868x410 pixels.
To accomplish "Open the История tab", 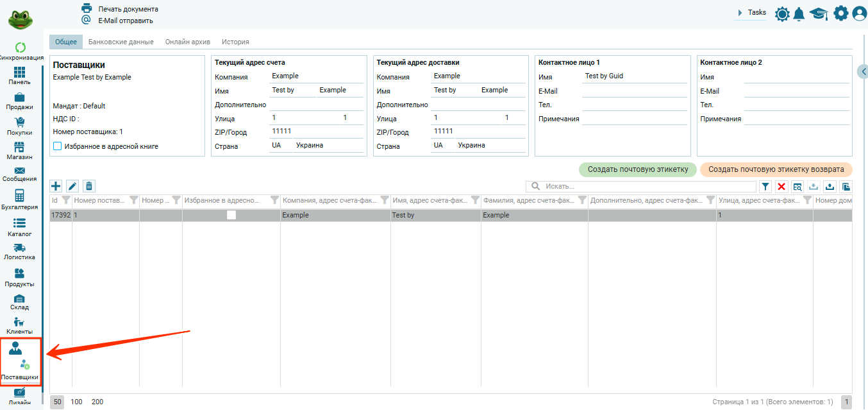I will 235,42.
